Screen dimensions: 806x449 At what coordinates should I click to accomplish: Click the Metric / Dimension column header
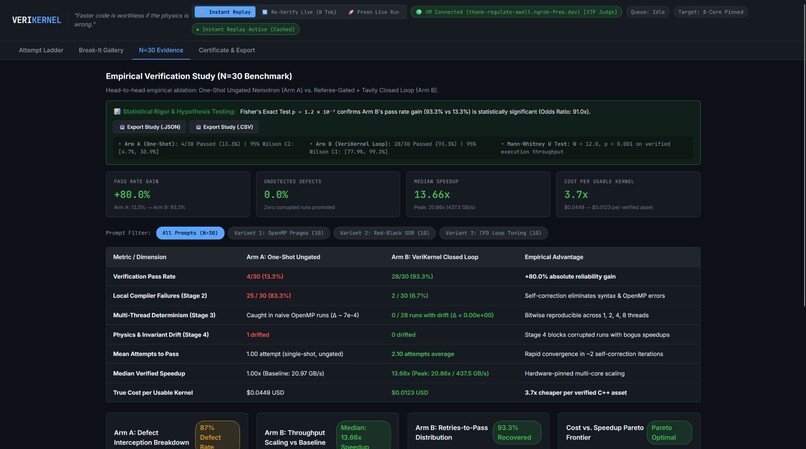coord(139,257)
